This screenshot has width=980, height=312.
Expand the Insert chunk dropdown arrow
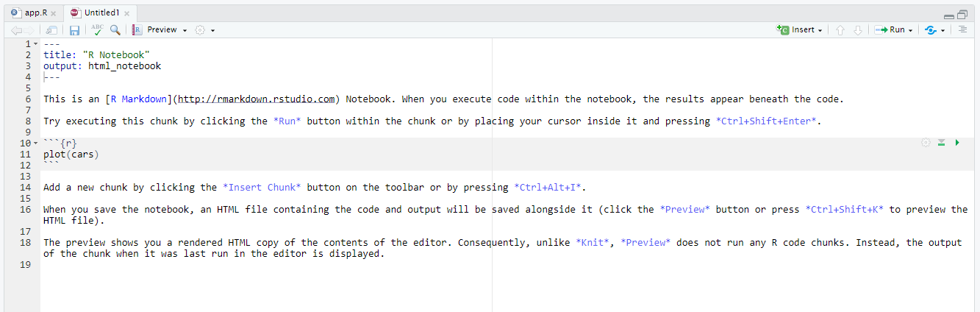[x=820, y=31]
